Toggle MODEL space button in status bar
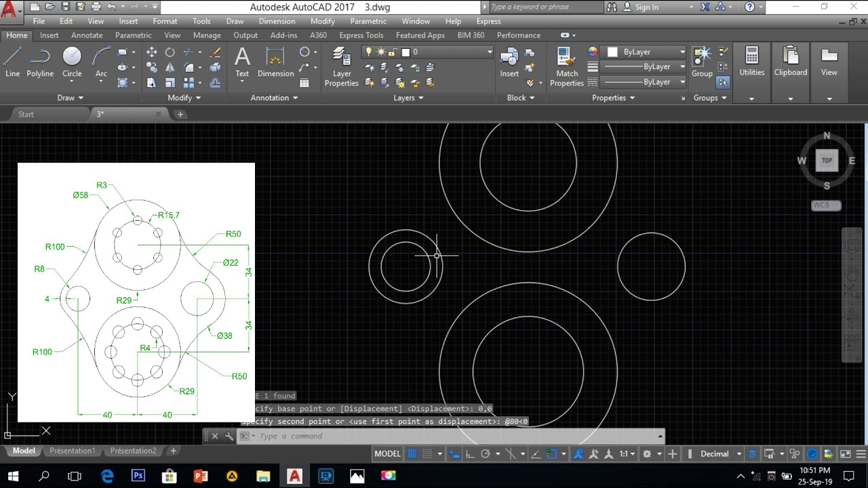The image size is (868, 488). click(x=387, y=454)
